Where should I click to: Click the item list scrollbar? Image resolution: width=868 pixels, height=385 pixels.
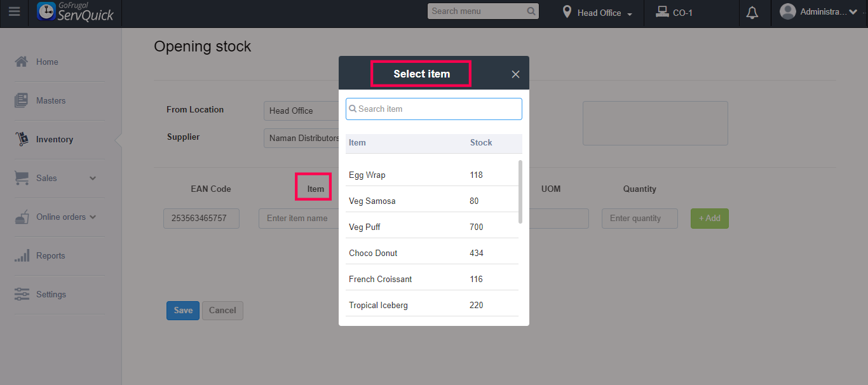[x=520, y=191]
